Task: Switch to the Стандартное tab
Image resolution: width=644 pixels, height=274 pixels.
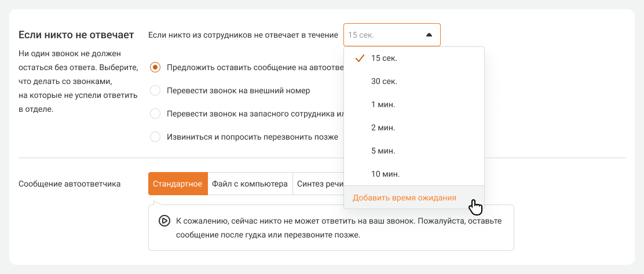Action: click(177, 184)
